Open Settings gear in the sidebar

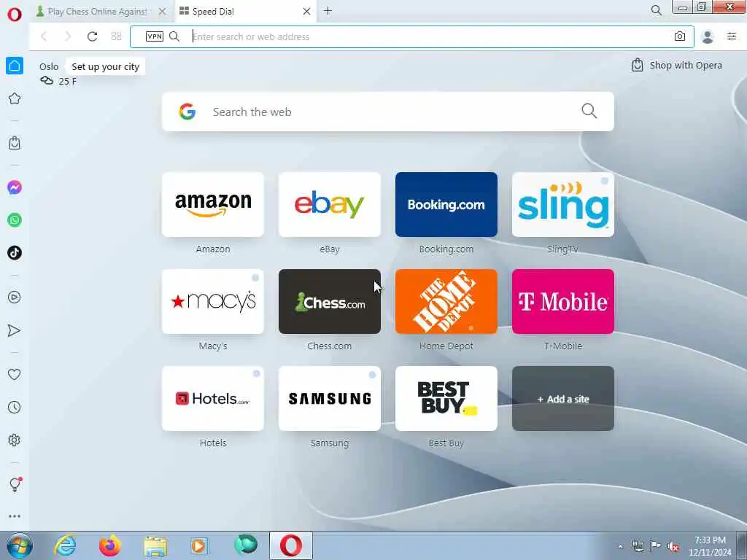tap(15, 440)
